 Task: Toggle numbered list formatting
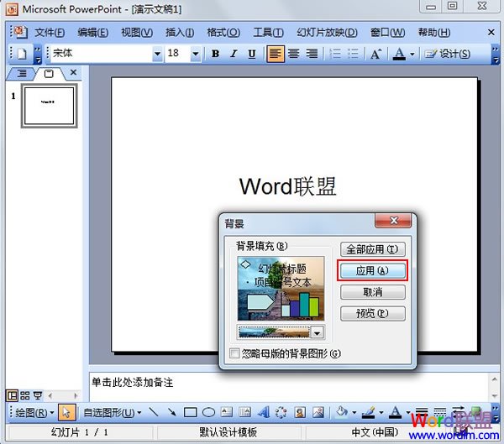[335, 54]
